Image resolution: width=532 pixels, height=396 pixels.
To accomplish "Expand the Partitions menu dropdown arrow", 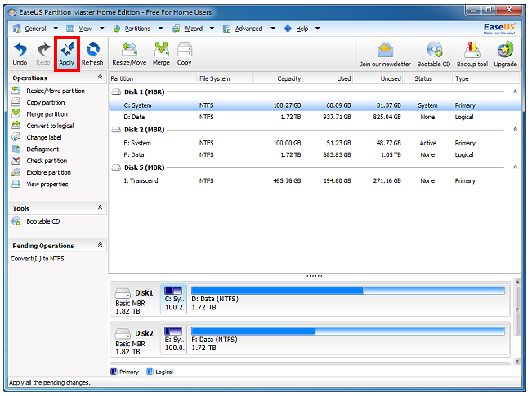I will pyautogui.click(x=161, y=29).
